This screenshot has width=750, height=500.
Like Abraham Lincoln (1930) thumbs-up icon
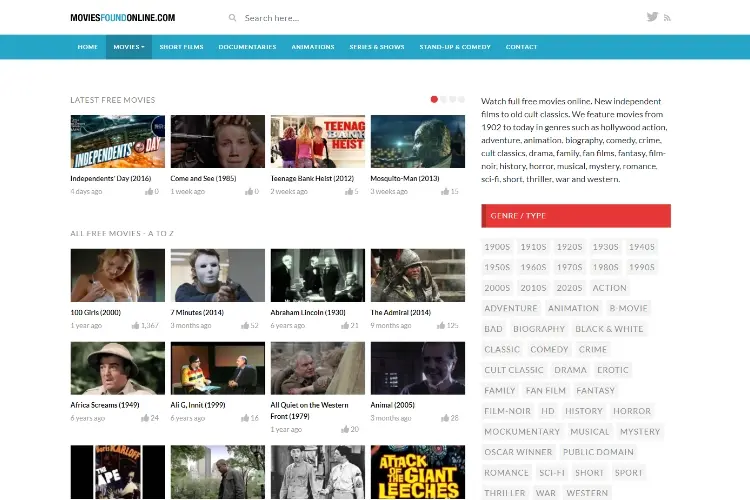[x=345, y=325]
